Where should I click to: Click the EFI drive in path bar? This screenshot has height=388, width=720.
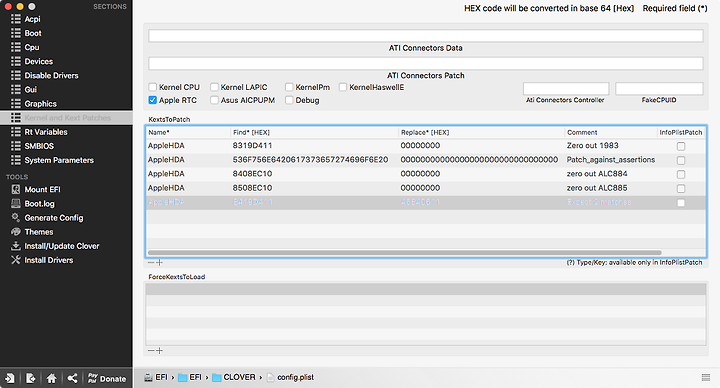156,377
